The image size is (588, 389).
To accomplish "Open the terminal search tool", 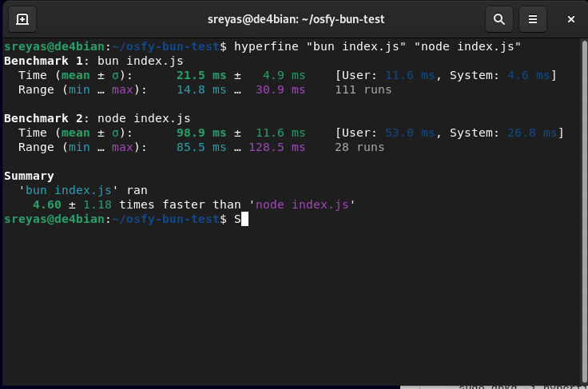I will click(x=499, y=19).
